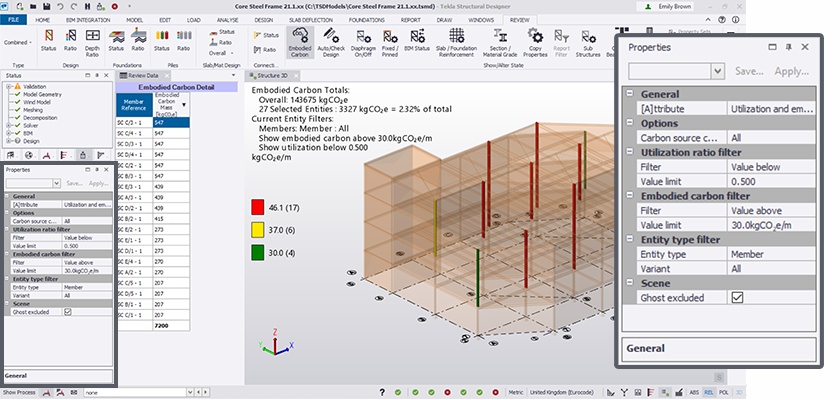Click the Redo arrow in quick access toolbar

point(73,6)
